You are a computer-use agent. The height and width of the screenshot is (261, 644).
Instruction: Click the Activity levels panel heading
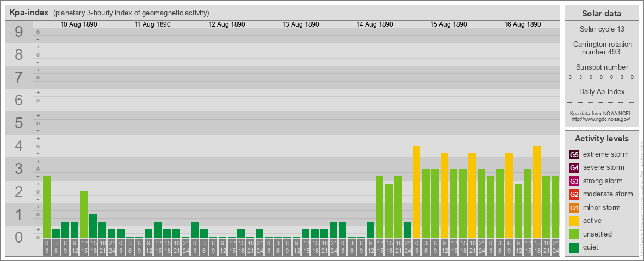[601, 139]
